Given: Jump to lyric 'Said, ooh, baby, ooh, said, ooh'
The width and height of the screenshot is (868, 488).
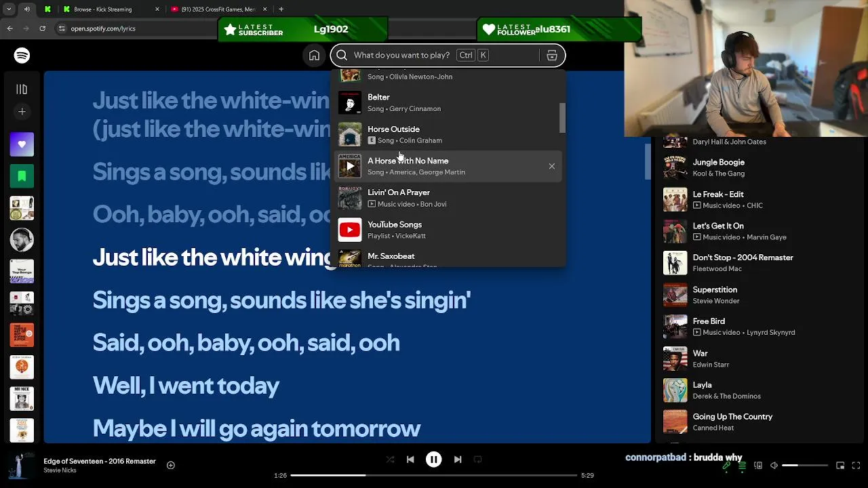Looking at the screenshot, I should [246, 343].
